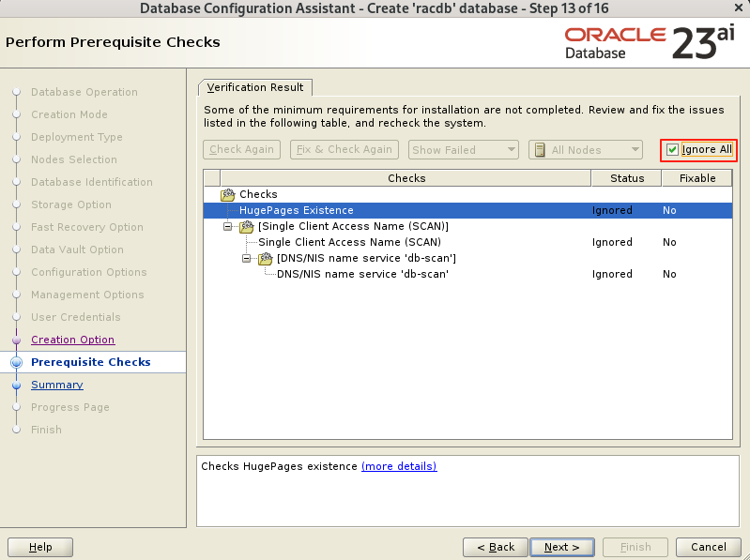Jump to the Creation Option step
The height and width of the screenshot is (560, 750).
[x=72, y=340]
